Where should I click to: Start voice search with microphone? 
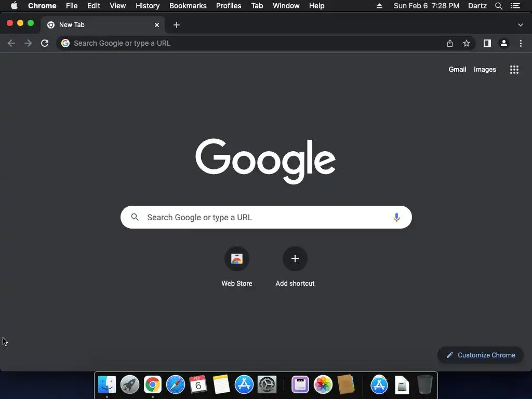coord(396,217)
